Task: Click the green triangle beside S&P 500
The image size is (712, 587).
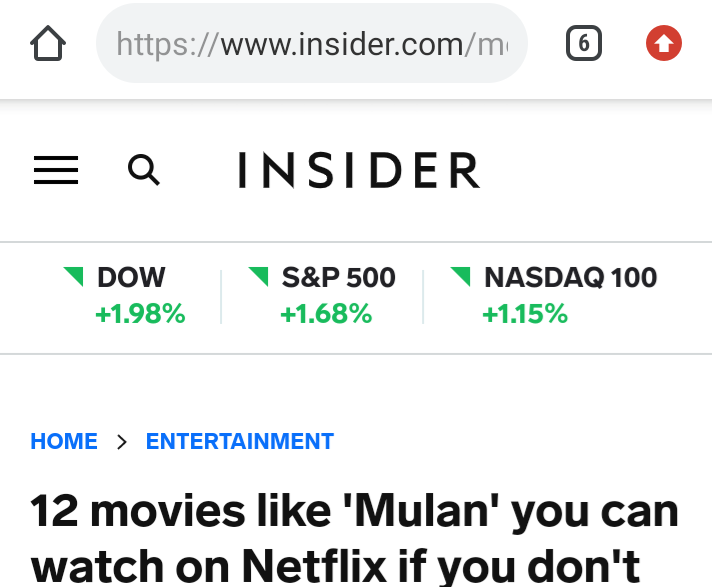Action: tap(259, 276)
